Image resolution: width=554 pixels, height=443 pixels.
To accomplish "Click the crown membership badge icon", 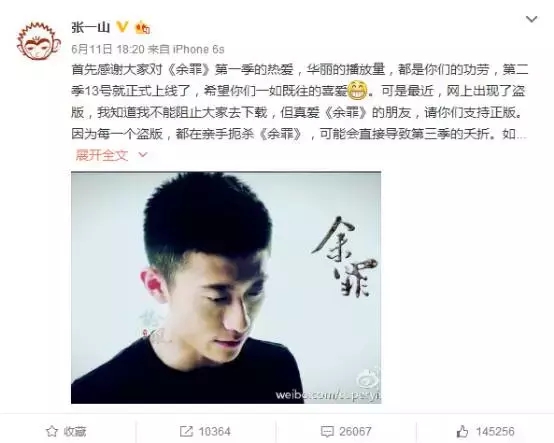I will click(x=142, y=27).
